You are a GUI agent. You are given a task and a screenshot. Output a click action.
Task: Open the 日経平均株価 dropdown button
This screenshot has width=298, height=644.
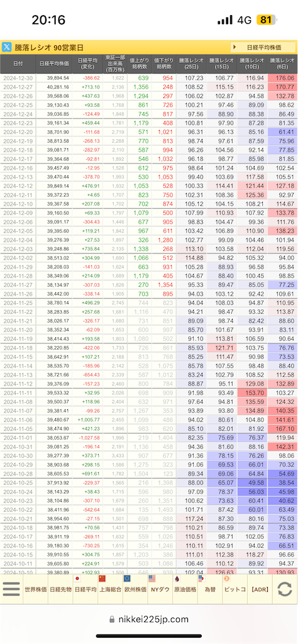[263, 47]
